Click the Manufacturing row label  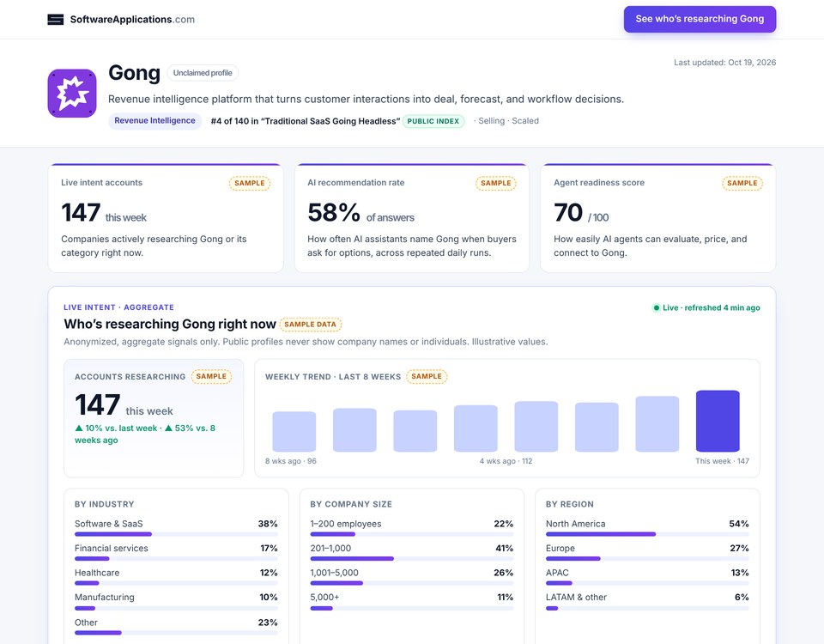[104, 598]
